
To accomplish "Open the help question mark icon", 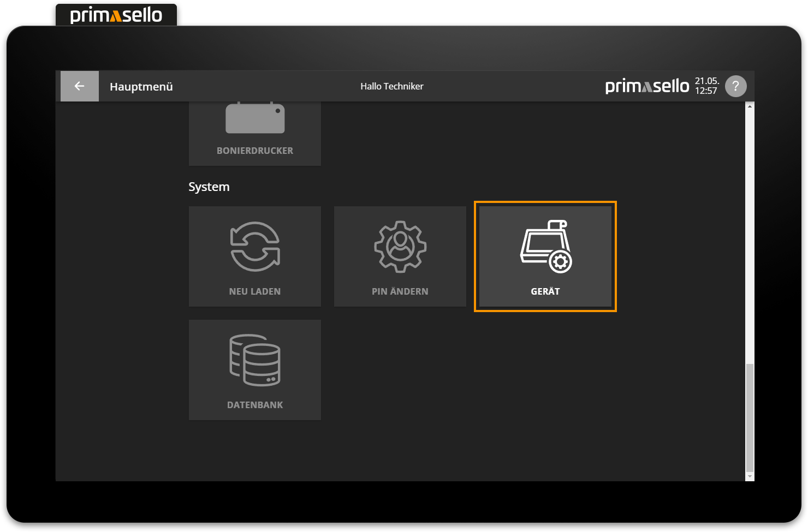I will click(x=736, y=86).
